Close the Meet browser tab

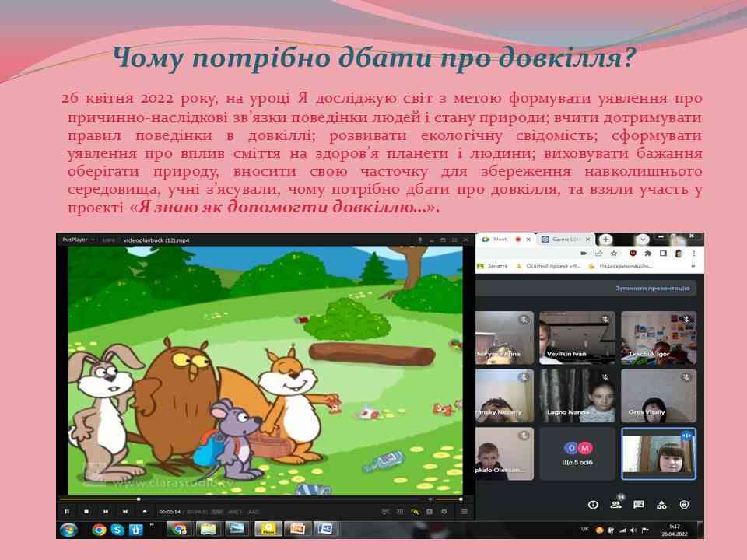click(528, 240)
